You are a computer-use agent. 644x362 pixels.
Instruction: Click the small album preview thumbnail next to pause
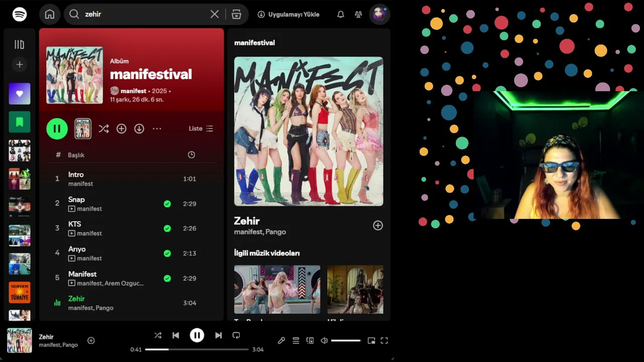pos(83,129)
